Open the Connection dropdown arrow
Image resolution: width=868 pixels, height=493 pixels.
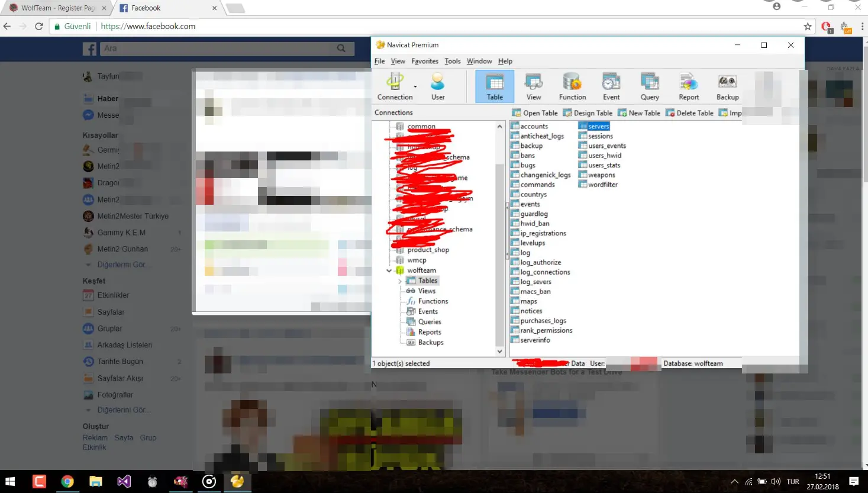point(415,86)
